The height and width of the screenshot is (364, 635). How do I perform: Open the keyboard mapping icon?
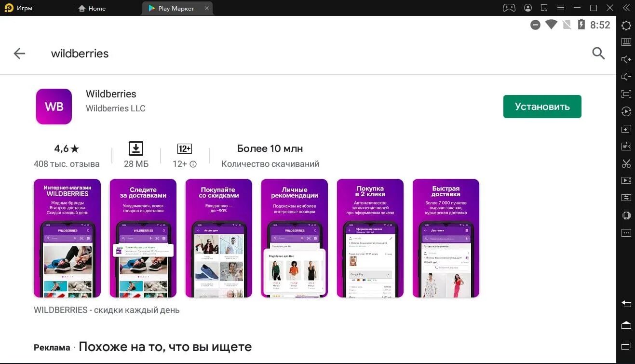click(626, 42)
